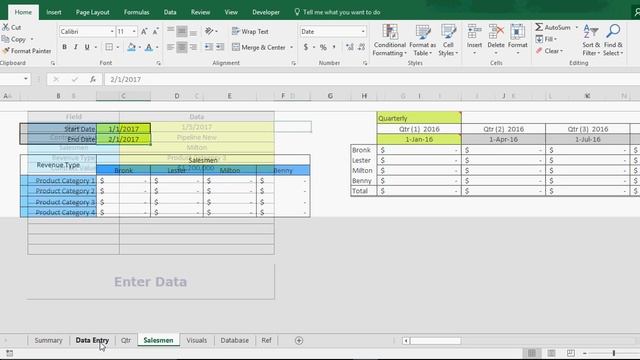640x360 pixels.
Task: Open Format as Table
Action: pyautogui.click(x=422, y=40)
